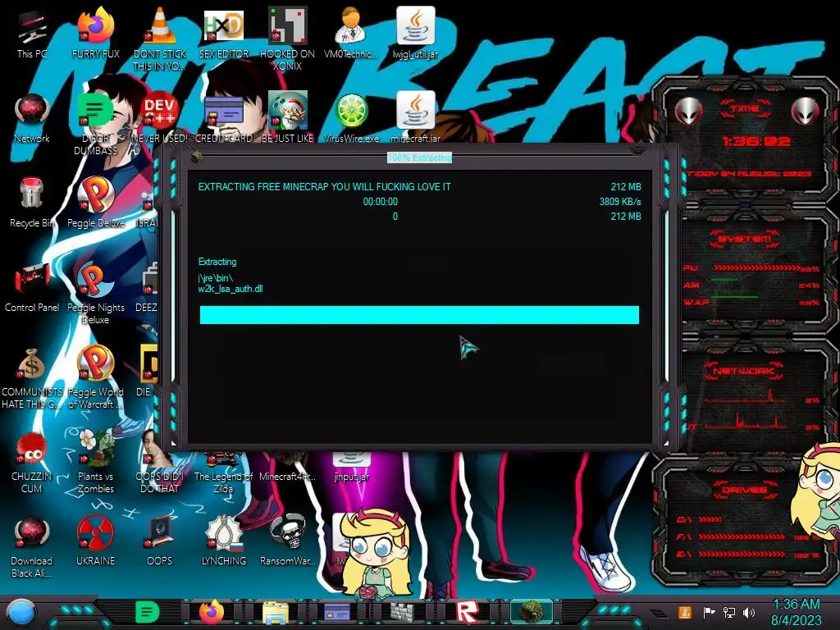Click the elapsed time 00:00:00 value
The width and height of the screenshot is (840, 630).
381,202
